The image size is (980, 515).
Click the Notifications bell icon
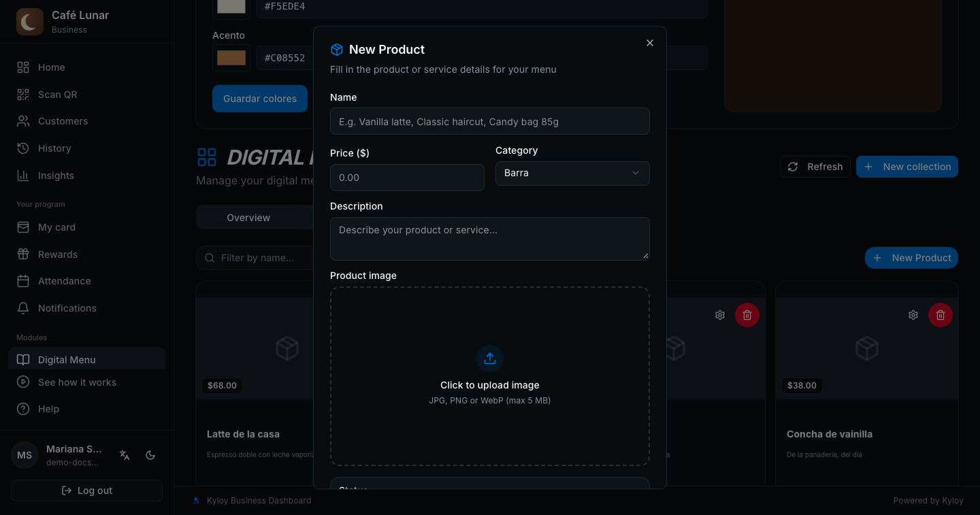pos(23,308)
